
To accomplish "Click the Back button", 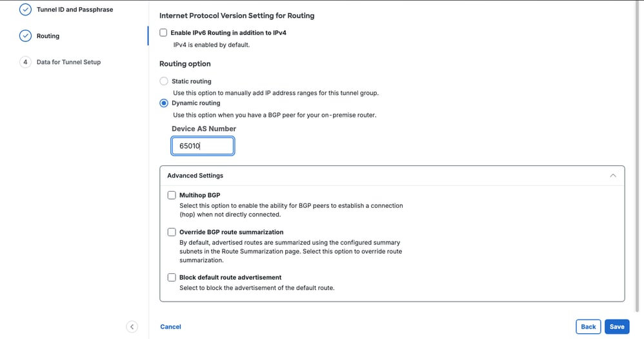I will [x=588, y=327].
